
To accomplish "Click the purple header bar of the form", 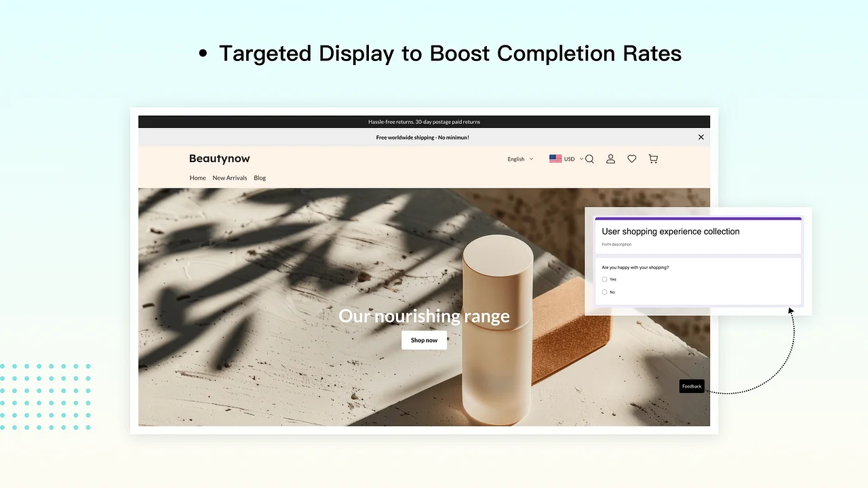I will pyautogui.click(x=697, y=218).
